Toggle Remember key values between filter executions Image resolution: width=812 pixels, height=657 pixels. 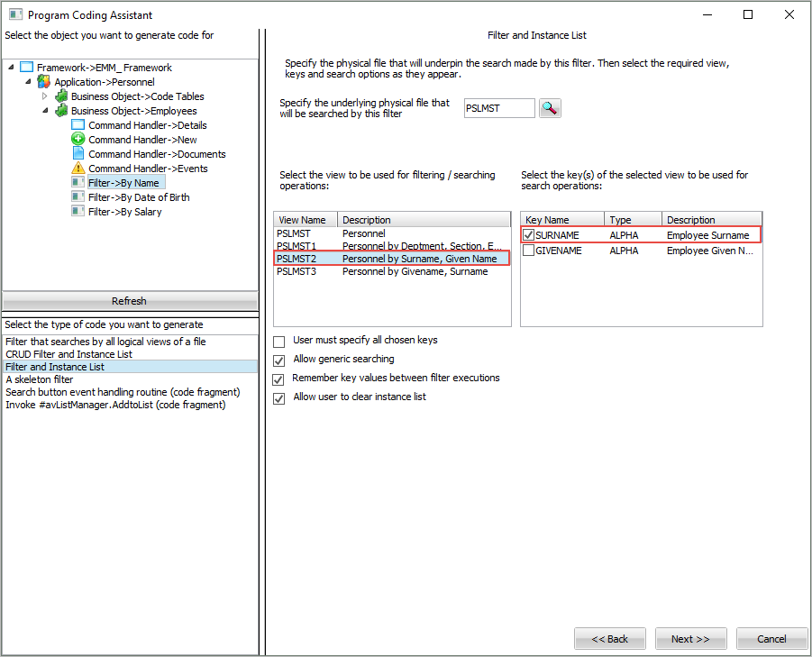point(278,379)
